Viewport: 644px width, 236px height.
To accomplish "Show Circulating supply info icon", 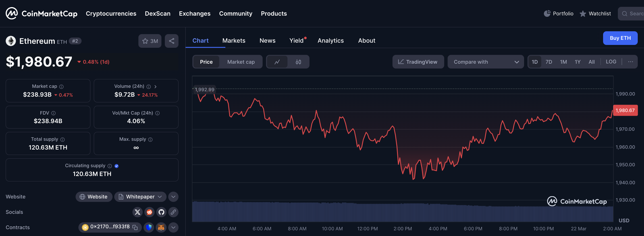I will click(110, 166).
